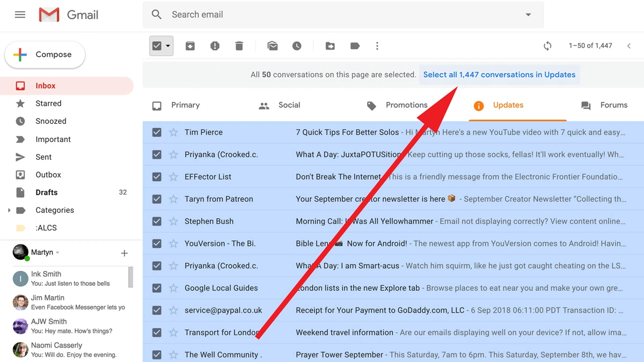Select all 1,447 conversations in Updates
The width and height of the screenshot is (644, 362).
click(x=499, y=75)
